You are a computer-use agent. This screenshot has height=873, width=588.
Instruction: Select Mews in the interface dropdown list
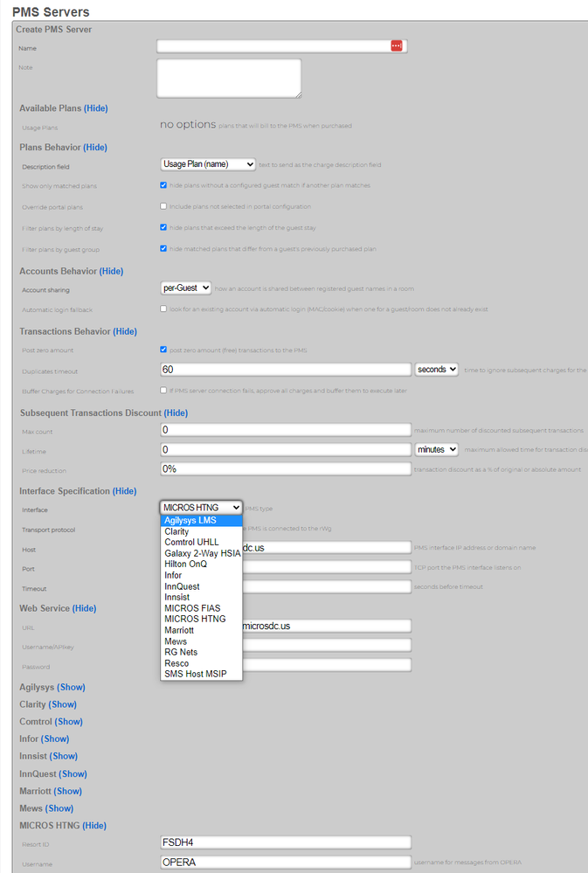[176, 641]
